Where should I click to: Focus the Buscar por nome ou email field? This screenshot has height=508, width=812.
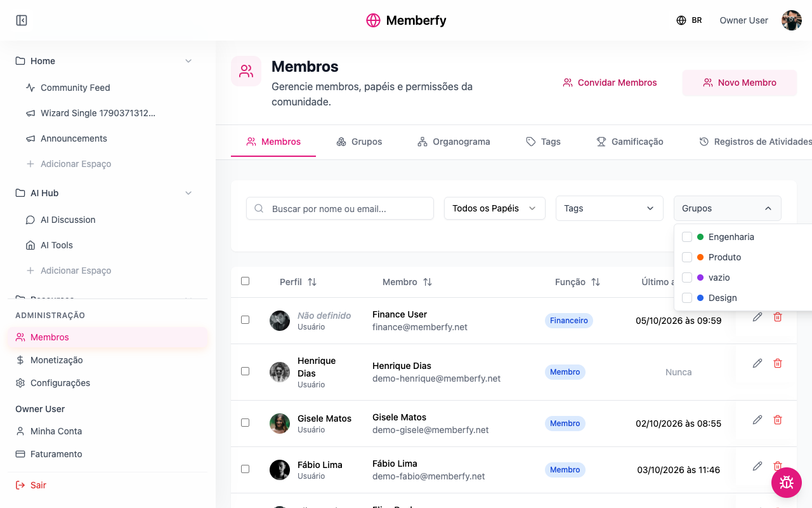[340, 208]
